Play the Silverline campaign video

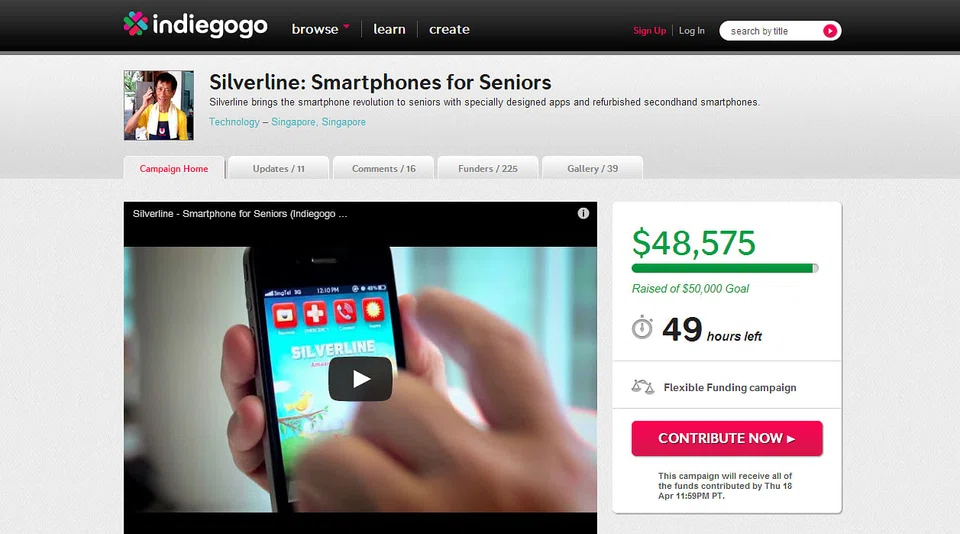(360, 379)
